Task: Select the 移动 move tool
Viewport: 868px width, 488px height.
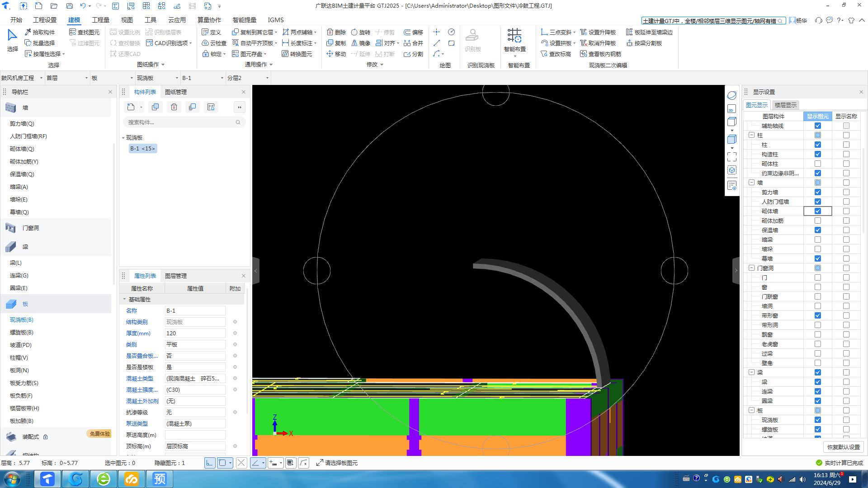Action: pos(336,54)
